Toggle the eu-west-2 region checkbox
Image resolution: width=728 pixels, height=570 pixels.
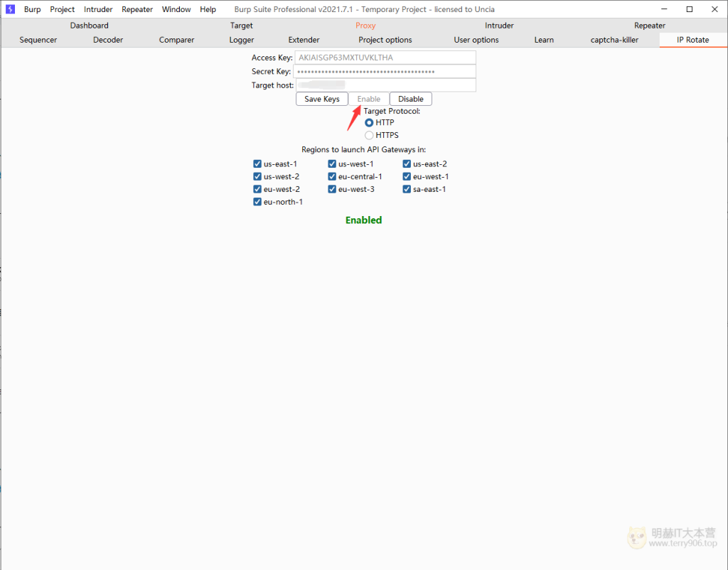(x=257, y=189)
